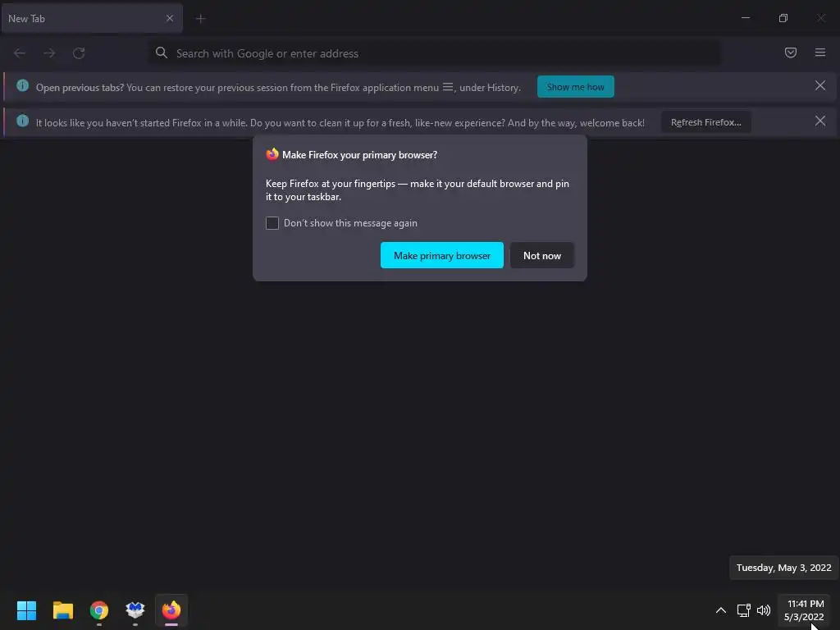Image resolution: width=840 pixels, height=630 pixels.
Task: Open File Explorer from the taskbar
Action: click(x=62, y=609)
